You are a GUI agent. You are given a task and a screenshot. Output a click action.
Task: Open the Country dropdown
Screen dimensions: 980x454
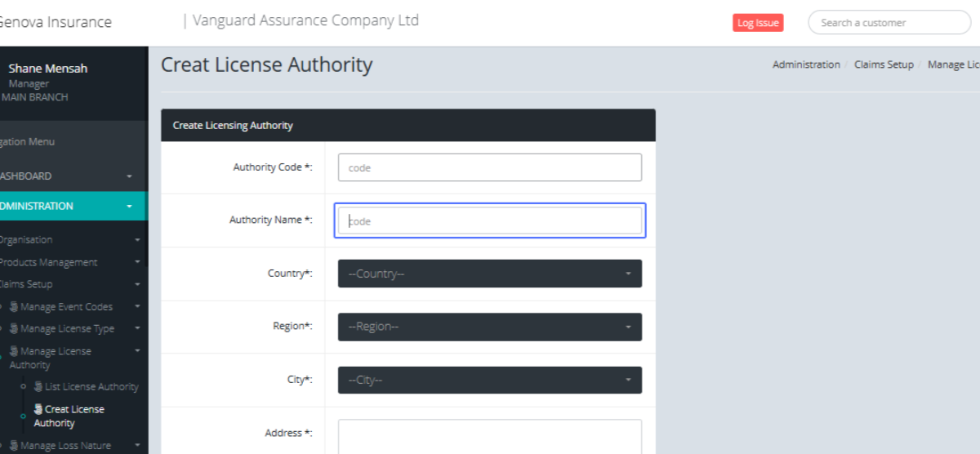pyautogui.click(x=489, y=274)
